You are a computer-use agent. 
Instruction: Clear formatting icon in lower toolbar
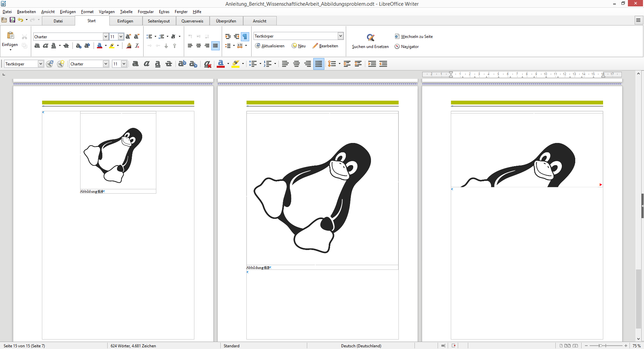pos(208,64)
